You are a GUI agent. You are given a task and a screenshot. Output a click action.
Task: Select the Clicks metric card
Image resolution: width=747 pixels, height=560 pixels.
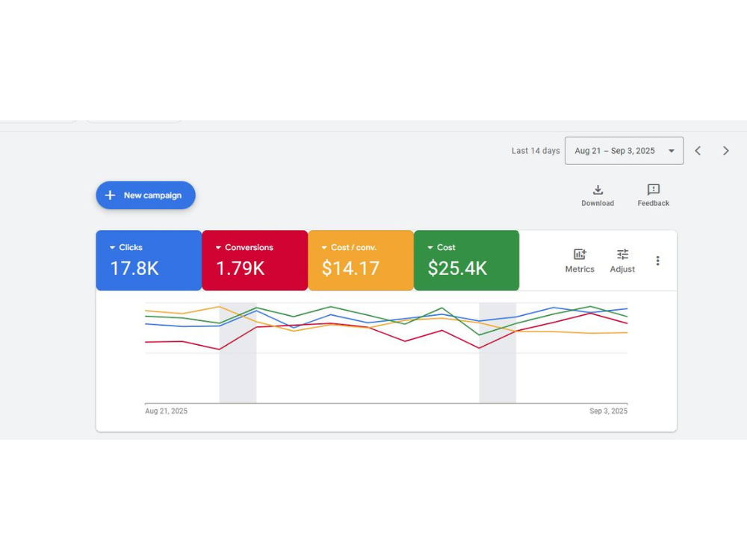tap(149, 261)
